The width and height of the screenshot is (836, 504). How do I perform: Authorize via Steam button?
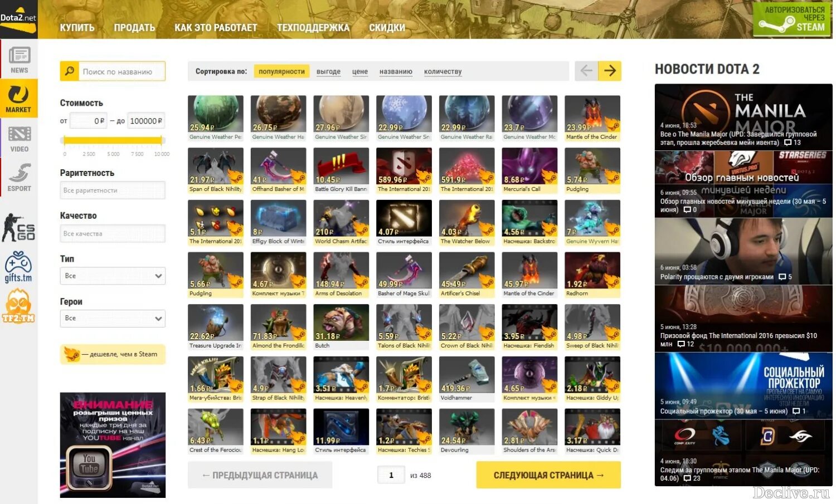(x=791, y=19)
